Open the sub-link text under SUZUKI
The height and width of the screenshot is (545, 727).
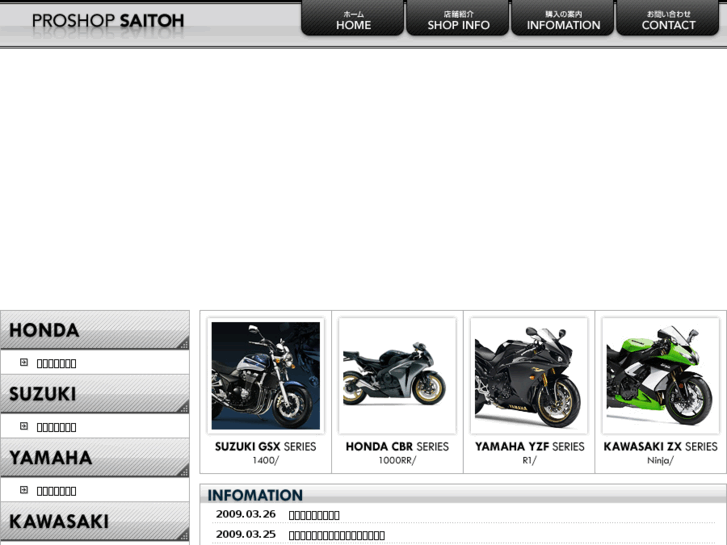click(57, 427)
